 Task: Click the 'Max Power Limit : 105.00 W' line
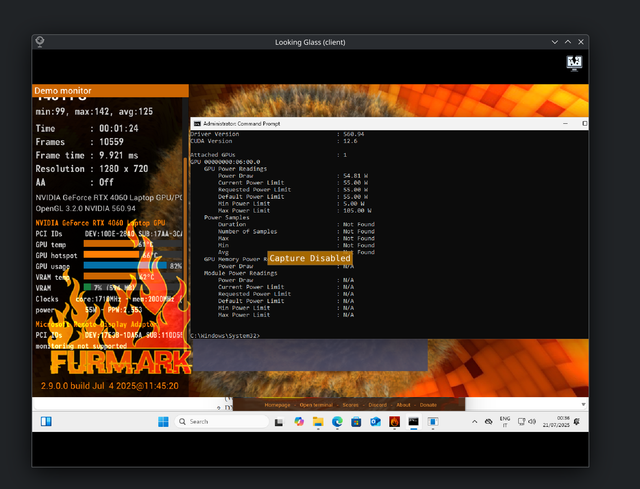point(294,211)
